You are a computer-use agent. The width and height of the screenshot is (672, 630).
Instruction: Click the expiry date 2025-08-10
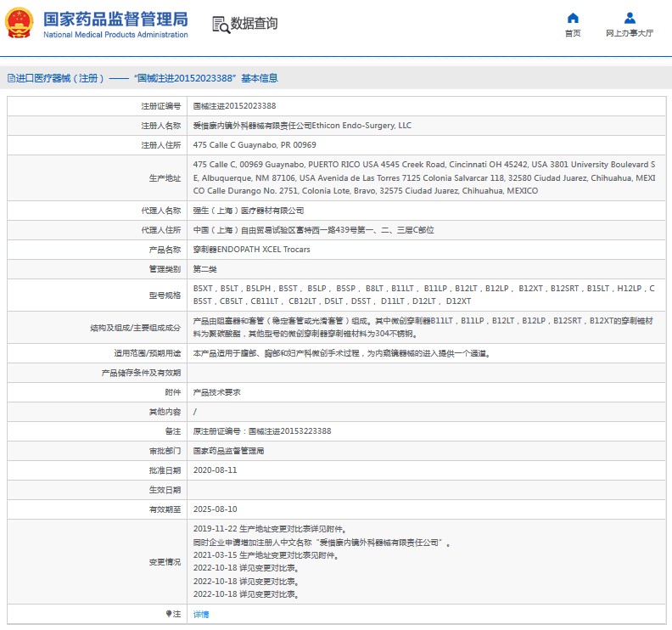click(x=215, y=509)
